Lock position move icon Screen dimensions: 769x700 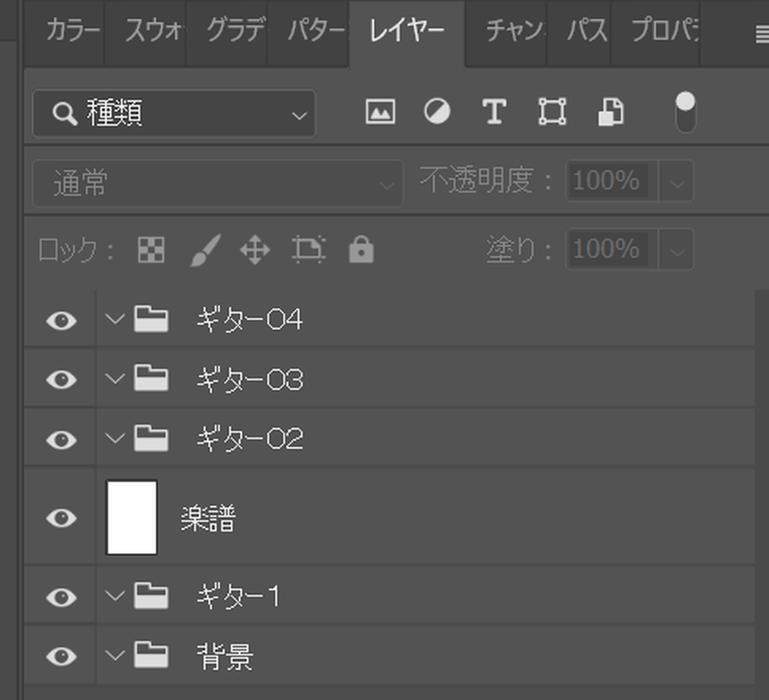point(255,250)
